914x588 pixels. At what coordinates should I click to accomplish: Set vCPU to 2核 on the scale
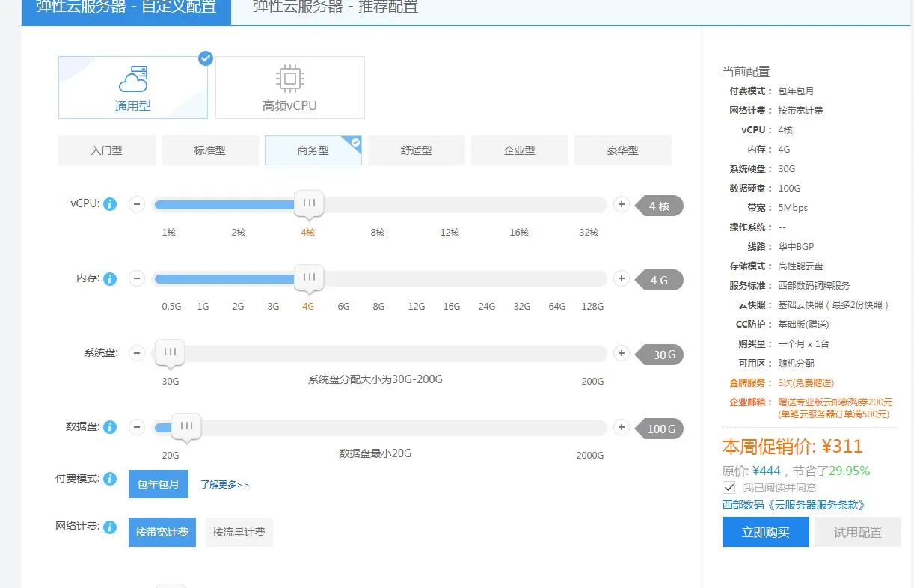239,233
